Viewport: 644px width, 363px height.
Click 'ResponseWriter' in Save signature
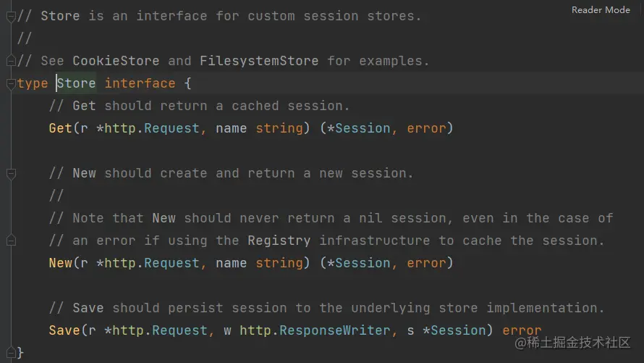335,330
